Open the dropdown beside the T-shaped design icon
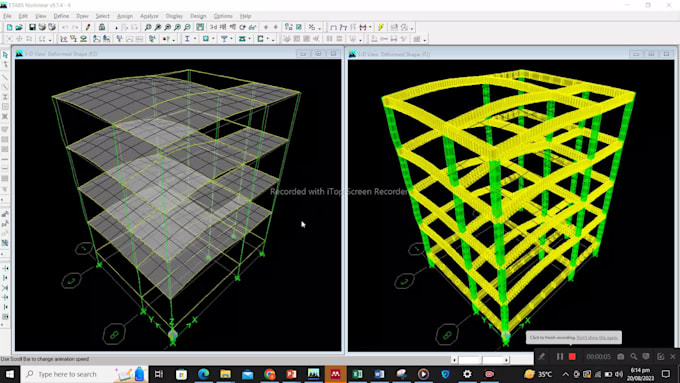The height and width of the screenshot is (383, 680). pyautogui.click(x=232, y=39)
